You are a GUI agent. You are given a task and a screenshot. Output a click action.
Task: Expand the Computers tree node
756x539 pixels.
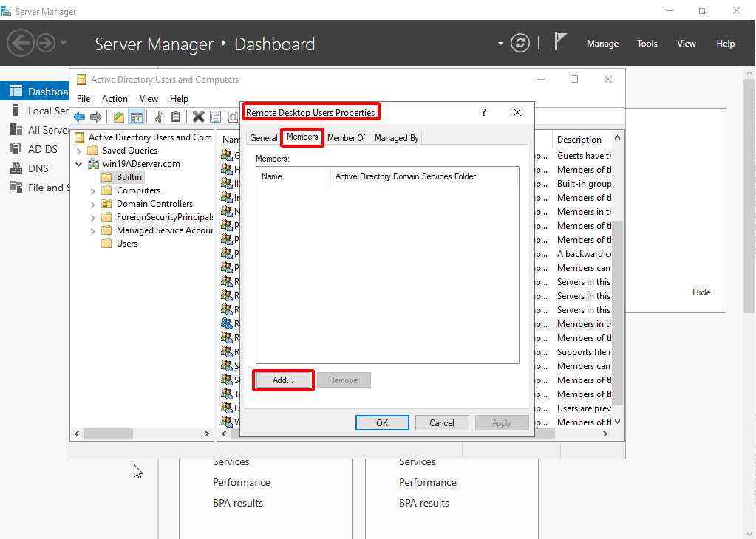point(92,190)
